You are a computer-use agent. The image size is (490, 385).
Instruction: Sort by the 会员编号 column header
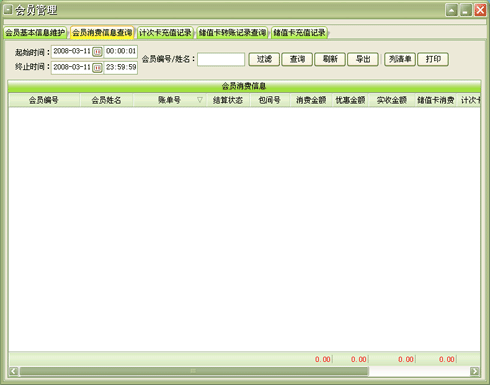[44, 100]
